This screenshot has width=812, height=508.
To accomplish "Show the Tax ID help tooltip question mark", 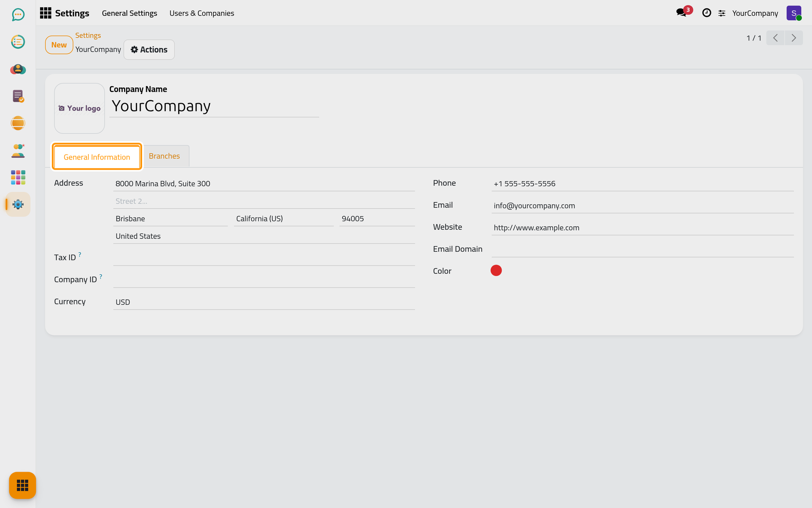I will coord(80,254).
